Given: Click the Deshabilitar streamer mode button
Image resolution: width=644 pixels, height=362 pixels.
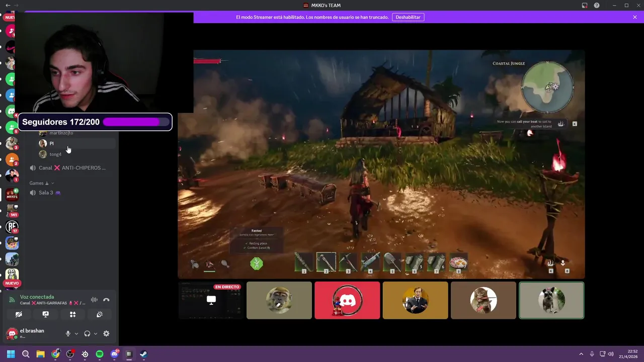Looking at the screenshot, I should 408,17.
